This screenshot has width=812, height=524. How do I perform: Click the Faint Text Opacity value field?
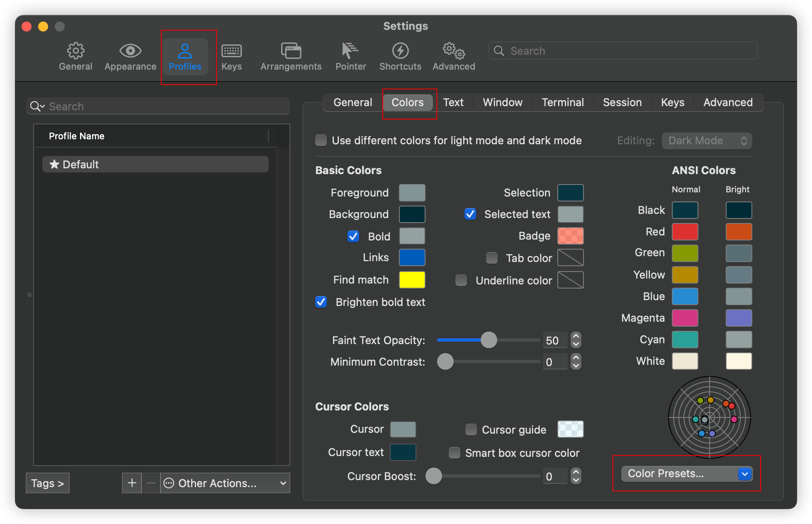tap(555, 340)
